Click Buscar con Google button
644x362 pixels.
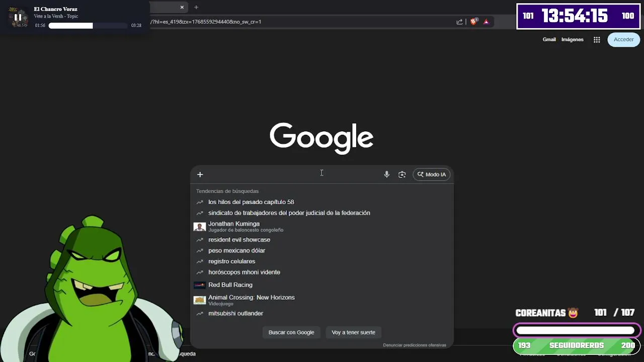pos(291,332)
